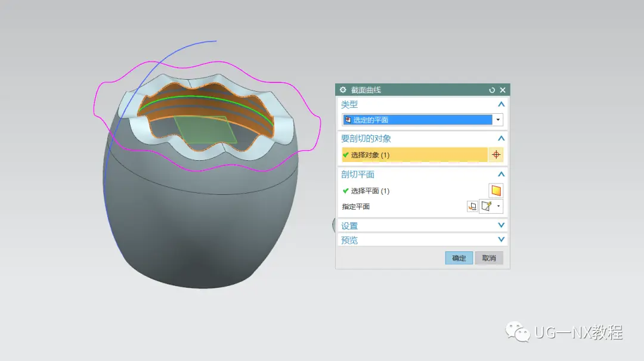
Task: Close the 截面曲线 dialog
Action: point(502,90)
